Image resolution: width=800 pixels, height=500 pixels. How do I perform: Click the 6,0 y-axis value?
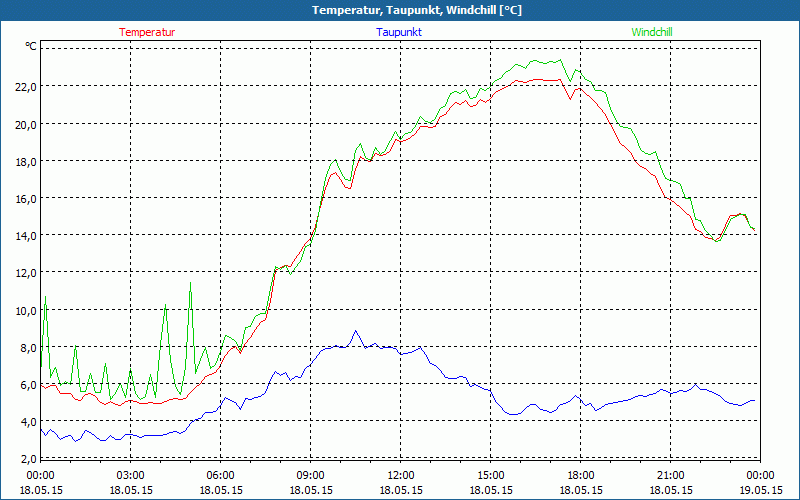(29, 385)
